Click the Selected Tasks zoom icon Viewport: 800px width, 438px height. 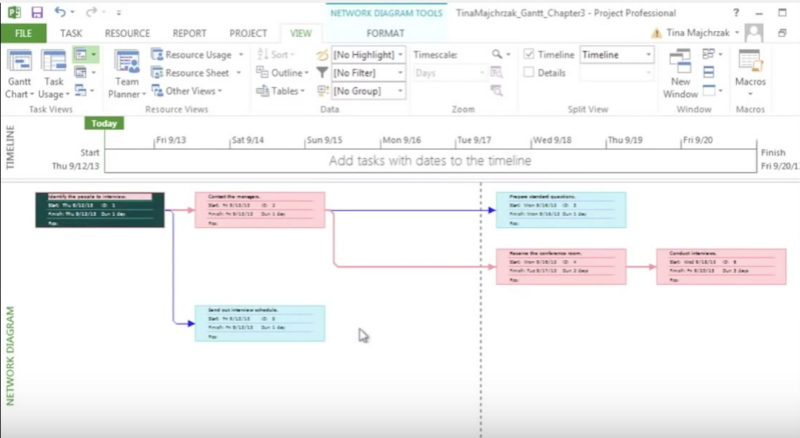(x=496, y=91)
